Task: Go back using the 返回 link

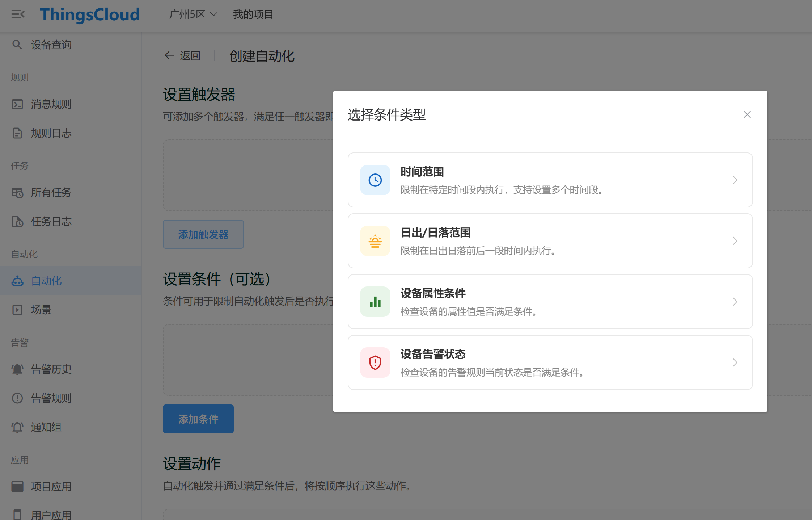Action: pyautogui.click(x=183, y=56)
